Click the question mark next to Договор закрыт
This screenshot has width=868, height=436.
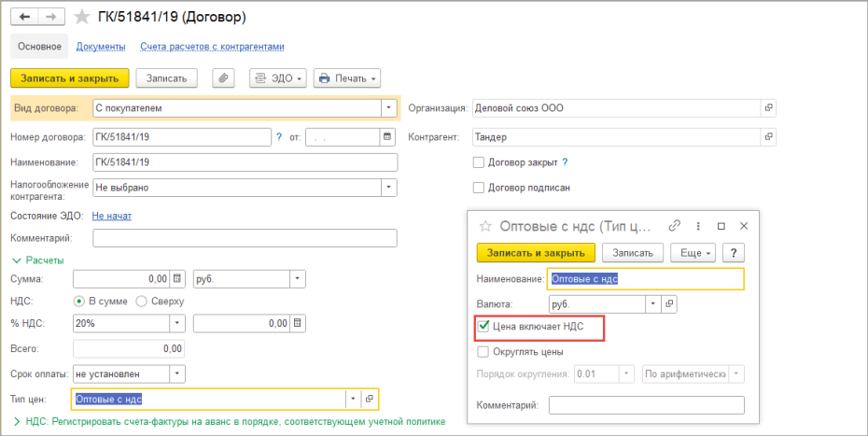click(565, 162)
